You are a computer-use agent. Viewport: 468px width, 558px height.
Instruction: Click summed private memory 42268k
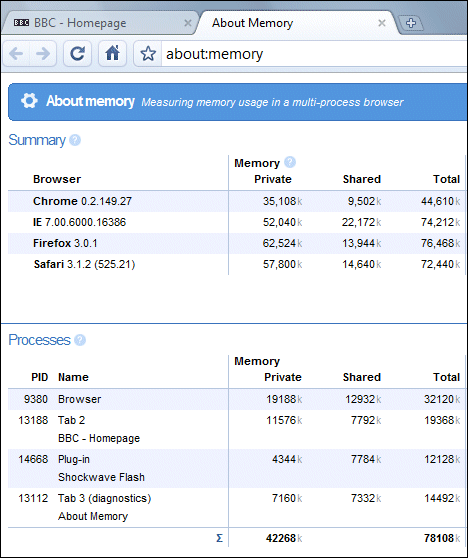tap(284, 538)
